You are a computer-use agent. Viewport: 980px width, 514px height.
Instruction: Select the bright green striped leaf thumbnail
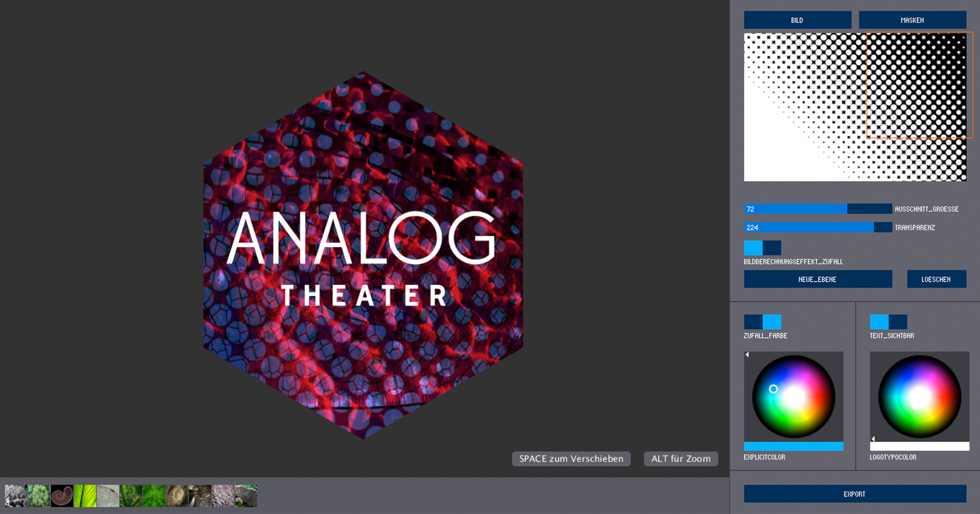[85, 496]
